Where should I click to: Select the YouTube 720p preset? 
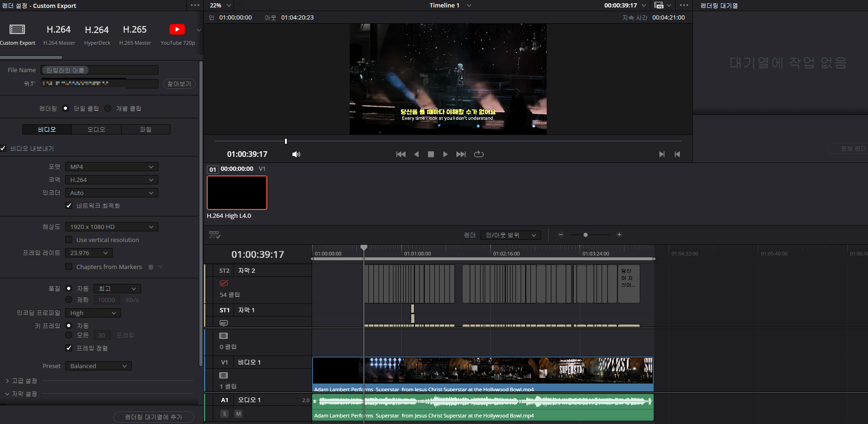[x=177, y=35]
